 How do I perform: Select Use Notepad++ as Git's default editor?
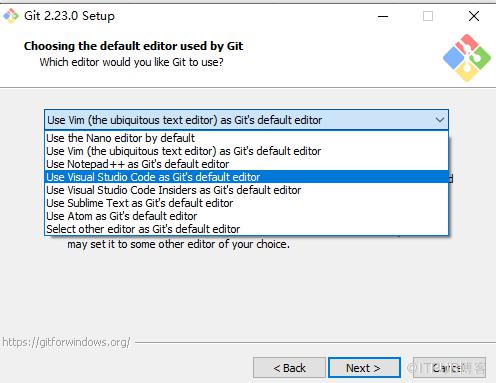[246, 164]
